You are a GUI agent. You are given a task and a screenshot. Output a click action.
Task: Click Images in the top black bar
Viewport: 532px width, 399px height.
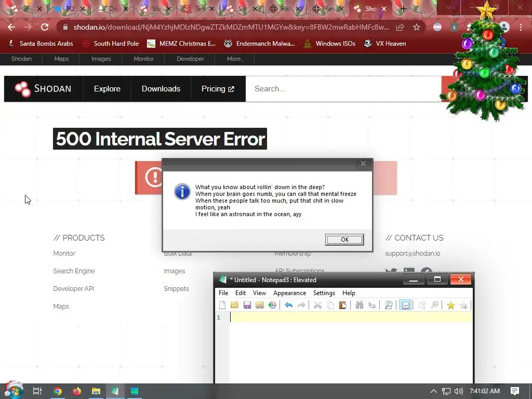(x=101, y=59)
